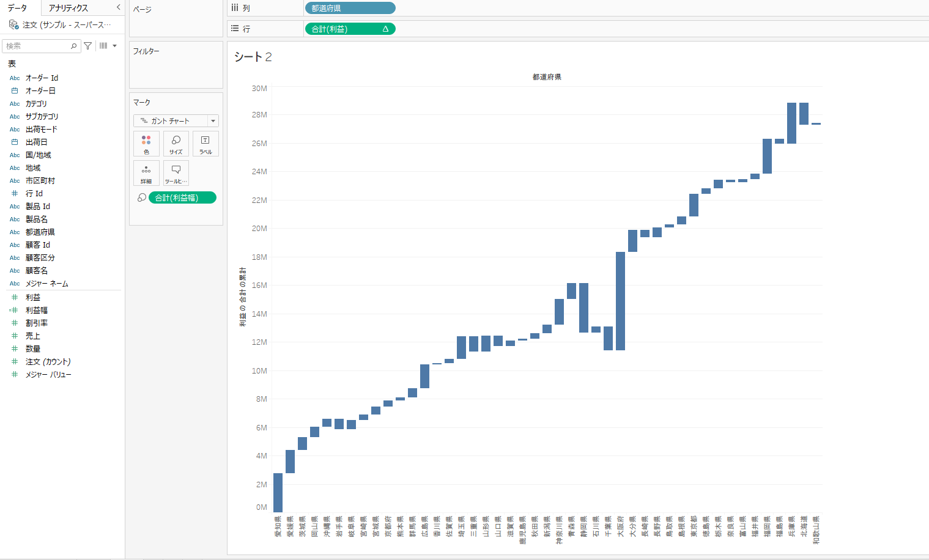
Task: Select the Gantt bar for 愛知県
Action: click(278, 493)
